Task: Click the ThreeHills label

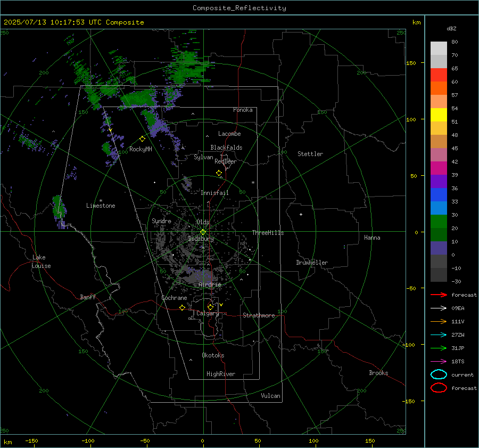Action: [268, 233]
